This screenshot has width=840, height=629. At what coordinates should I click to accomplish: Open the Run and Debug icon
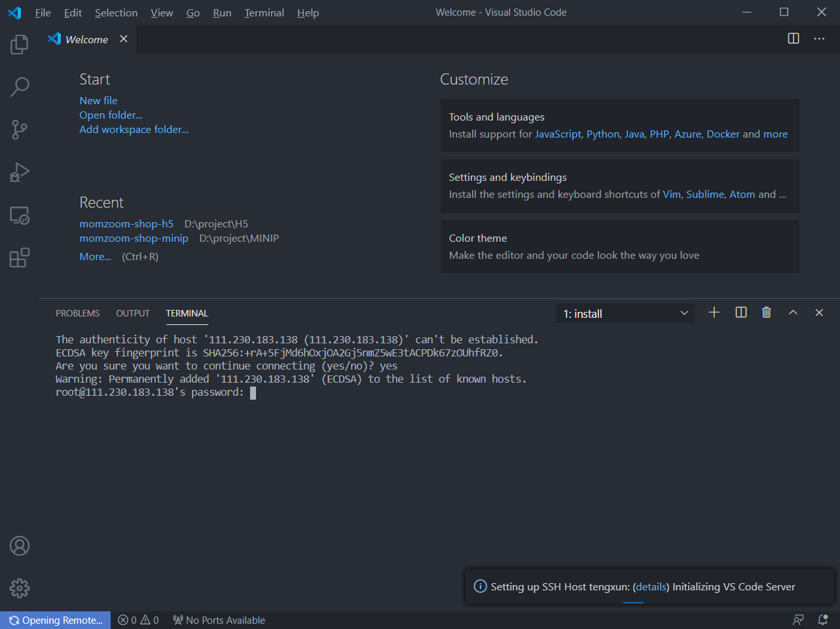point(19,172)
